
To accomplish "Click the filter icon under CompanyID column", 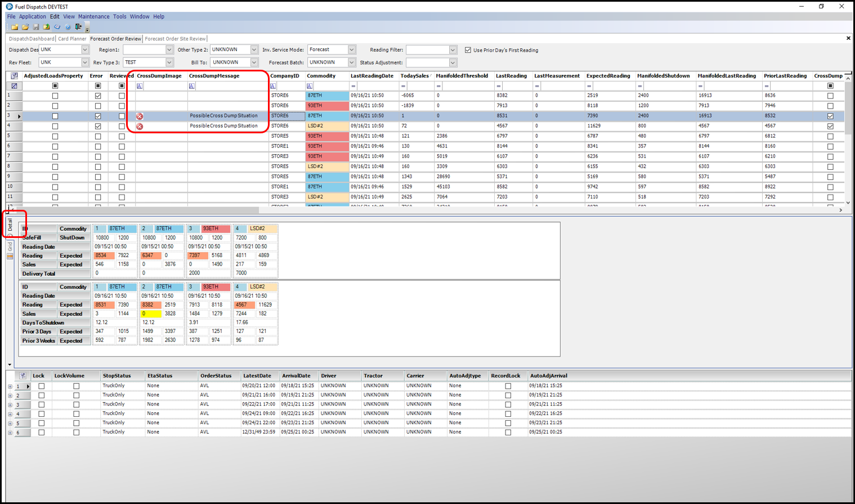I will click(274, 86).
